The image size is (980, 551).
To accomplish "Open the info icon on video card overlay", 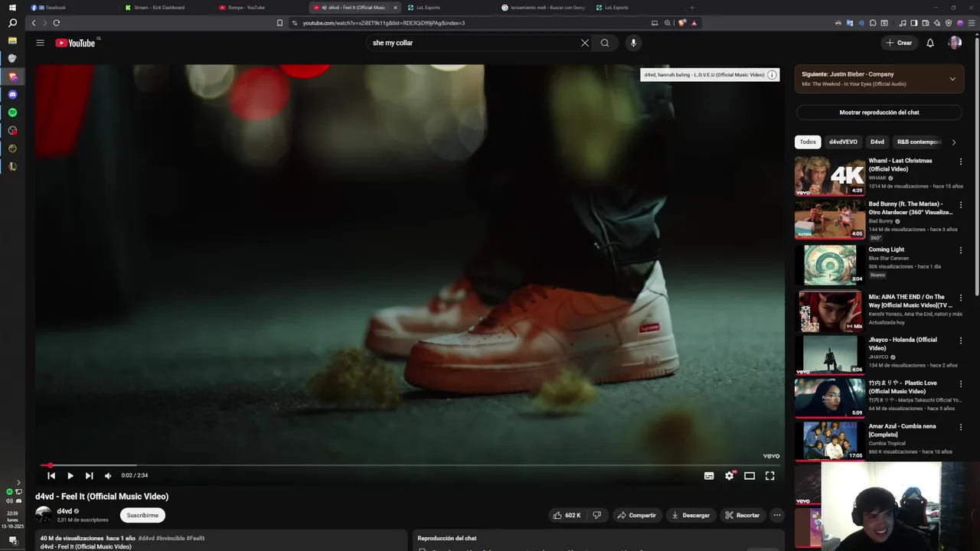I will [x=772, y=75].
